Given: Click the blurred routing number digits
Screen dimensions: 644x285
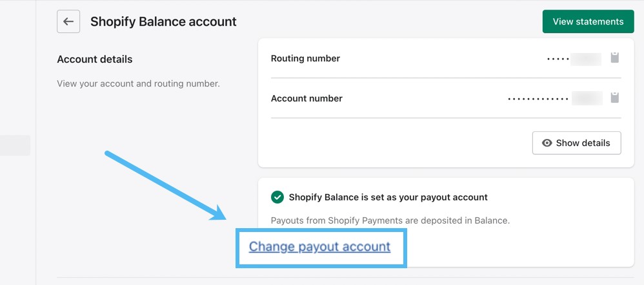Looking at the screenshot, I should 587,59.
